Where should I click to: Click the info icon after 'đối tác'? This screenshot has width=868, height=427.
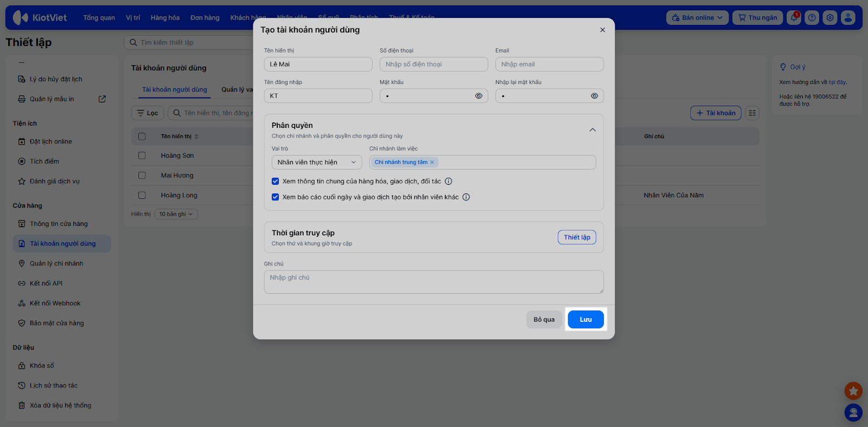[x=449, y=182]
